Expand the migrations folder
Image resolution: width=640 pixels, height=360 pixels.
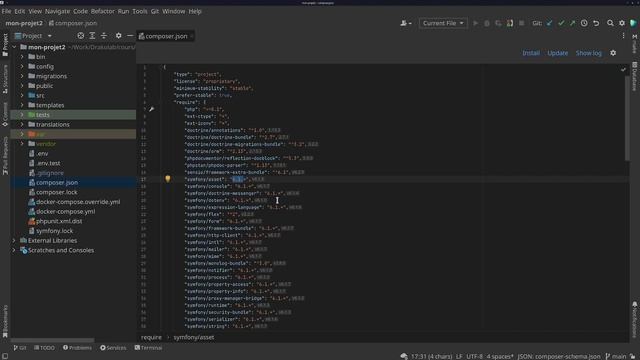[22, 76]
